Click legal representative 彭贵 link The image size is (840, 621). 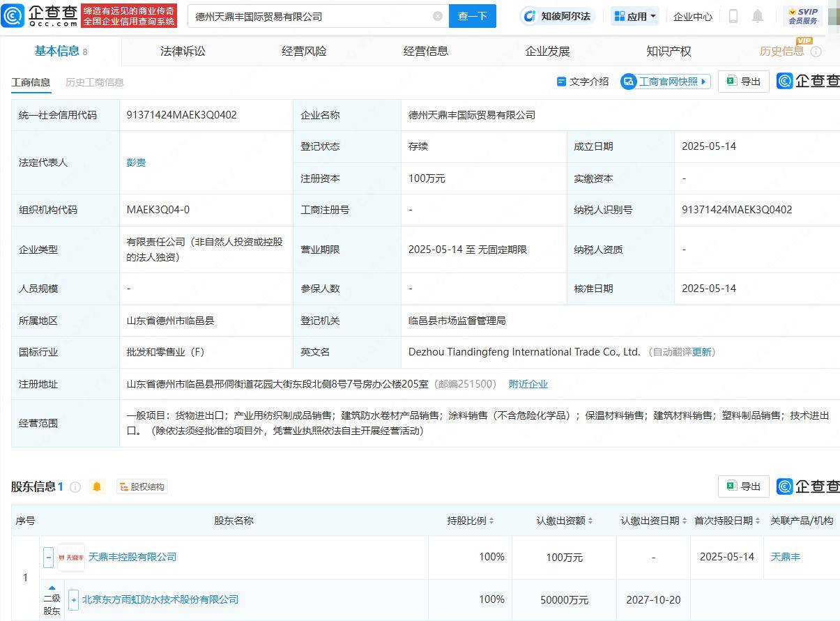click(136, 162)
